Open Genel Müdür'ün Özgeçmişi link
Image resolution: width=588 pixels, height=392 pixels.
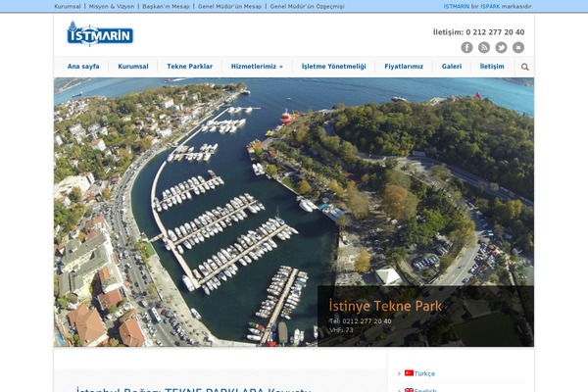click(307, 7)
